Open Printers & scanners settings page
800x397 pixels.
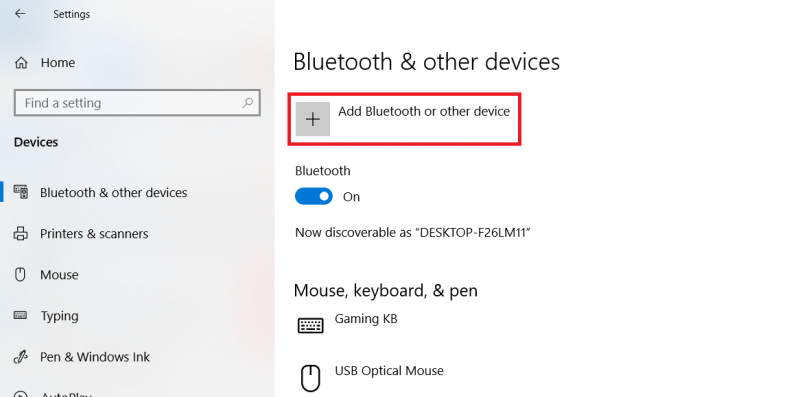[94, 234]
